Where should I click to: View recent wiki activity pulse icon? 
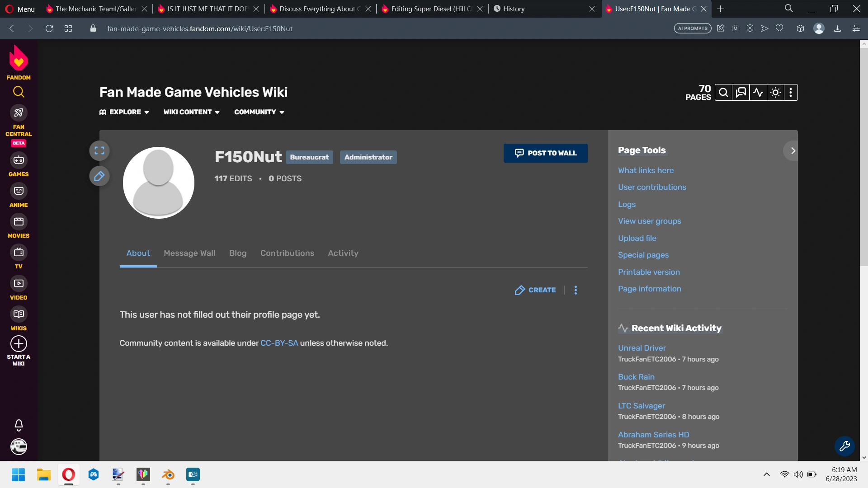click(758, 92)
